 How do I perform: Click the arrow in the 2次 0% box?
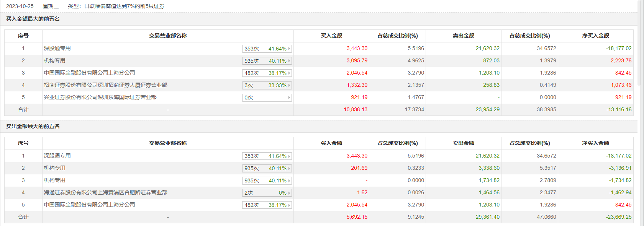coord(289,193)
